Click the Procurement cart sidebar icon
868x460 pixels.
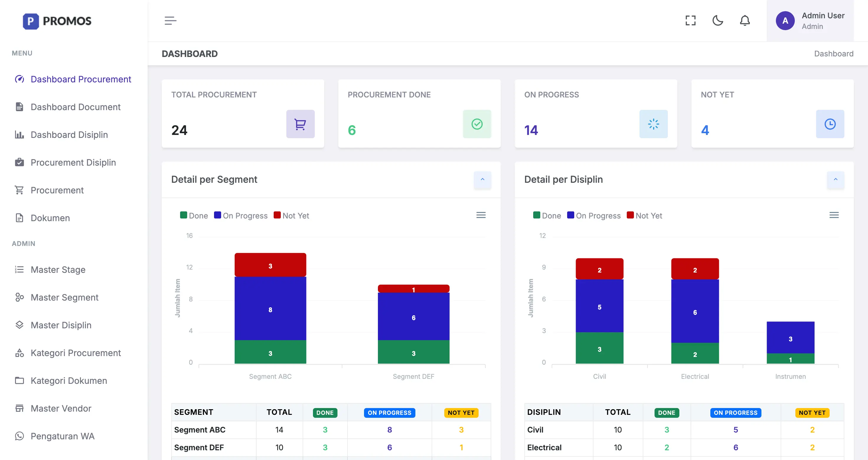point(19,190)
